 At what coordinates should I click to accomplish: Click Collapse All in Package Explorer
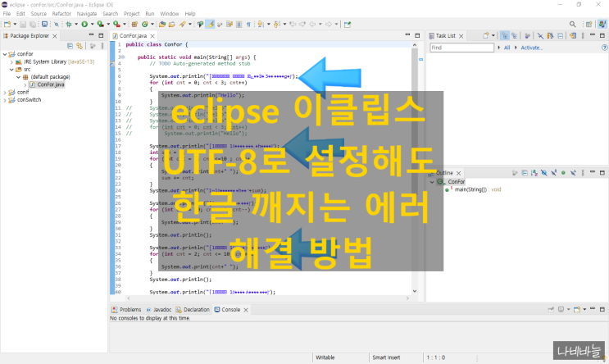click(70, 46)
